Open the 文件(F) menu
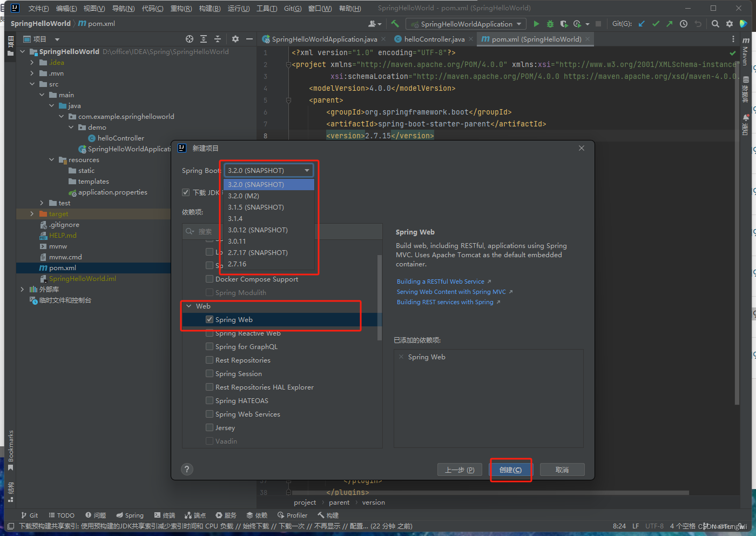Viewport: 756px width, 536px height. (38, 8)
